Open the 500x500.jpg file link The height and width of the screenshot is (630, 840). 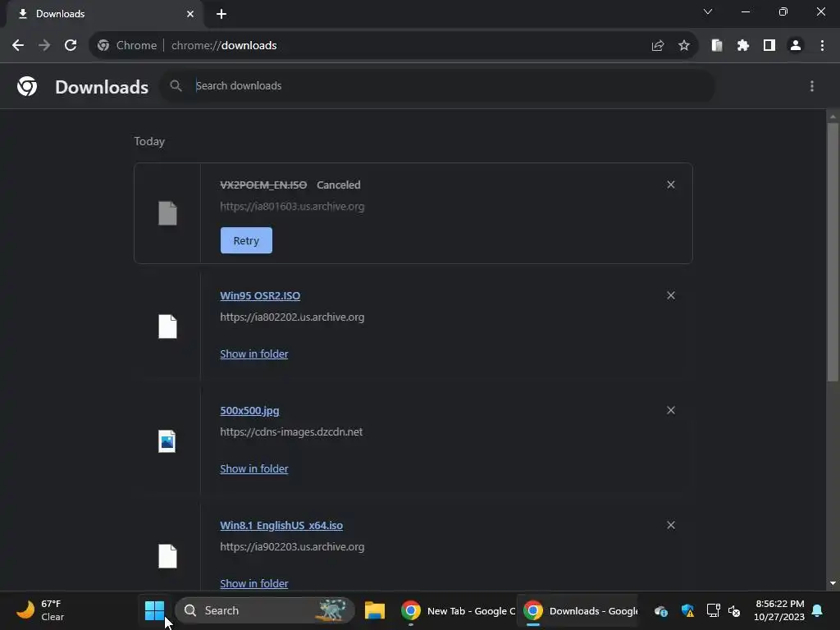coord(249,411)
